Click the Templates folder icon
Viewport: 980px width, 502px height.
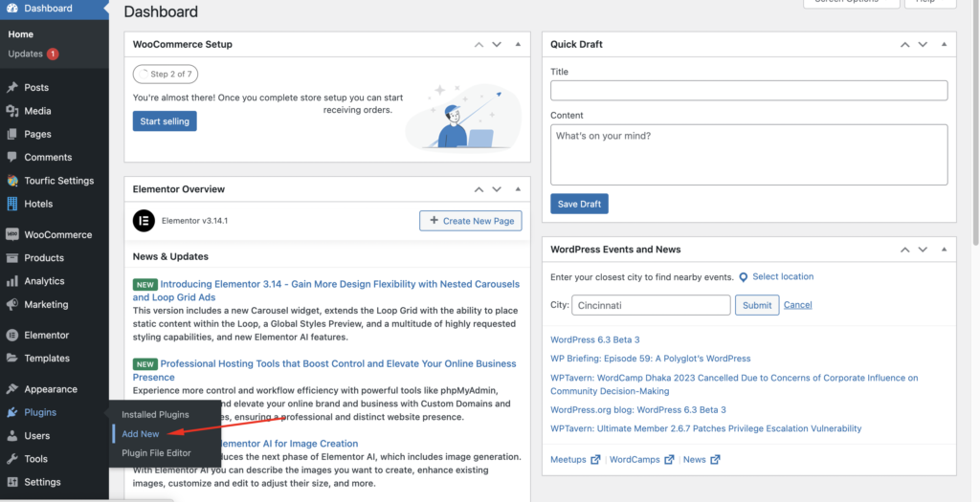pyautogui.click(x=11, y=358)
